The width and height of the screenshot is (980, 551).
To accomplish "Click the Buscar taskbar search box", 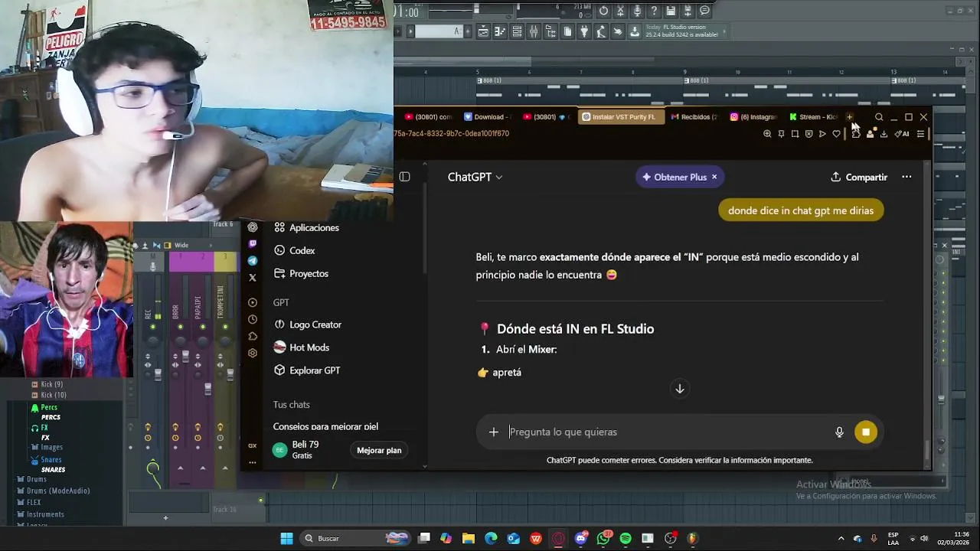I will (x=355, y=538).
